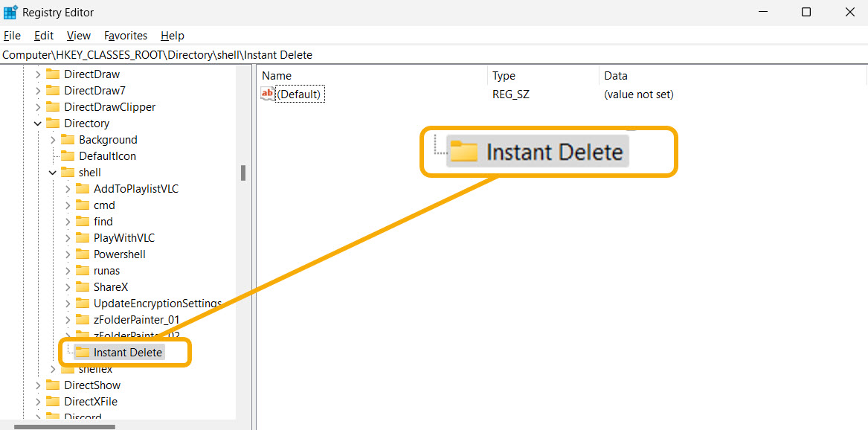Click the Discord key folder icon
The height and width of the screenshot is (430, 868).
pos(54,417)
